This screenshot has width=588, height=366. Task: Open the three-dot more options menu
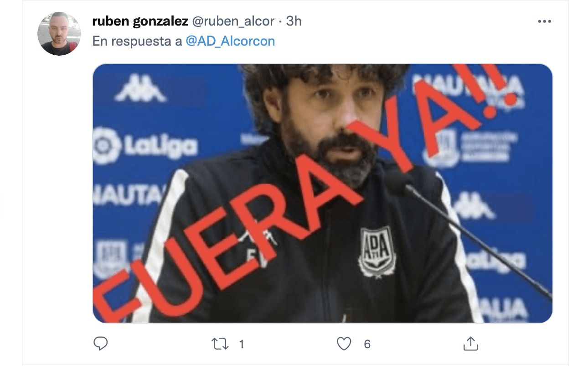point(544,21)
